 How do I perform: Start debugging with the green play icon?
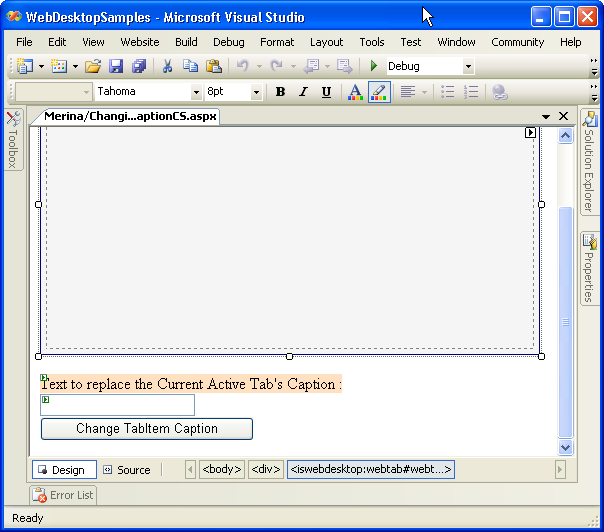374,66
